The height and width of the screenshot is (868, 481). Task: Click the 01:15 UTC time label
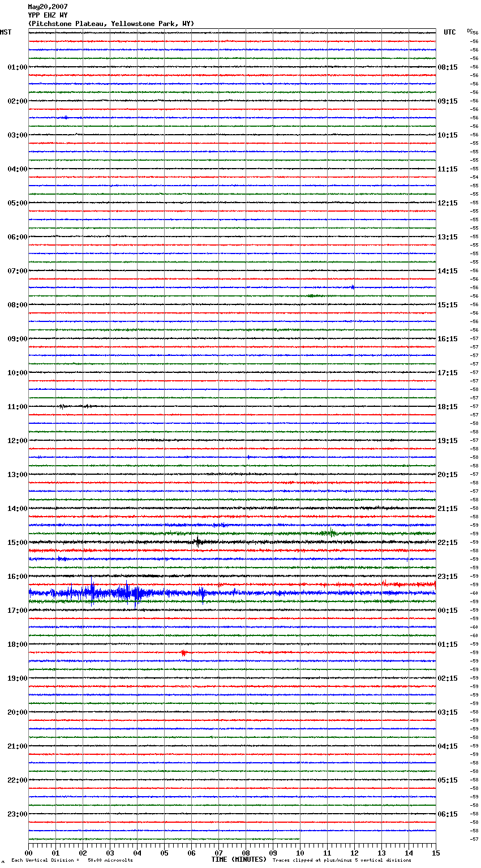(x=448, y=644)
